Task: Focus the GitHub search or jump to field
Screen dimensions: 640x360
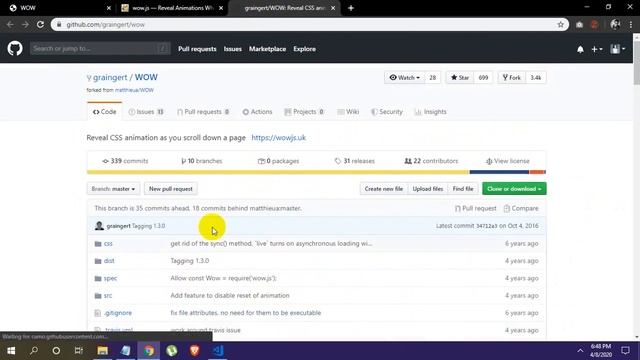Action: [x=100, y=49]
